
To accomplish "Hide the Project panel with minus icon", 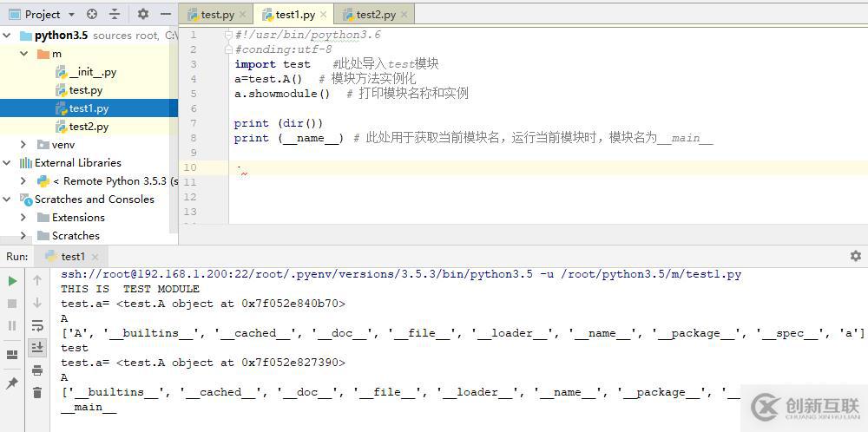I will [165, 14].
